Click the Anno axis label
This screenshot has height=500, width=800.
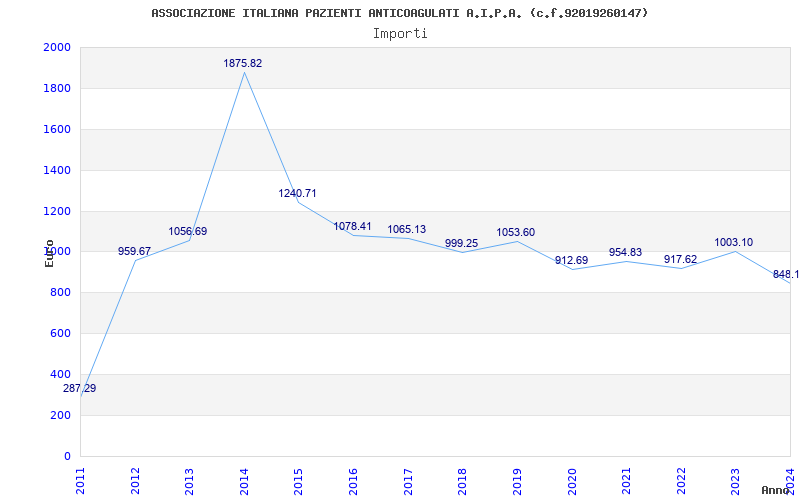point(775,490)
